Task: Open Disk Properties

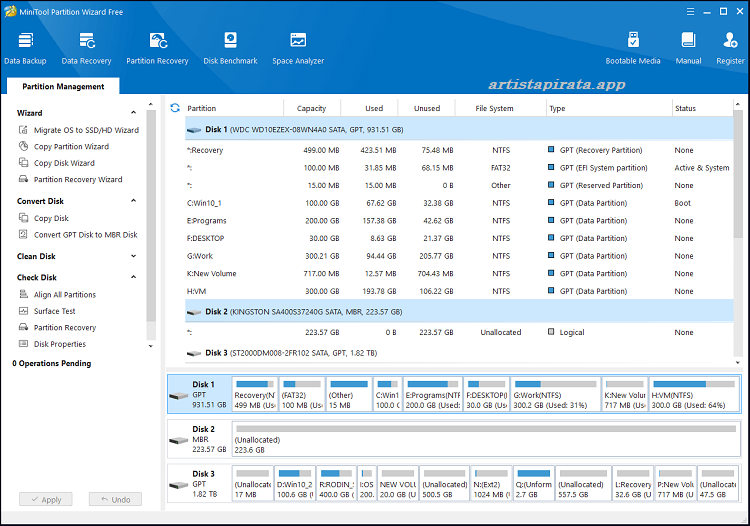Action: 52,344
